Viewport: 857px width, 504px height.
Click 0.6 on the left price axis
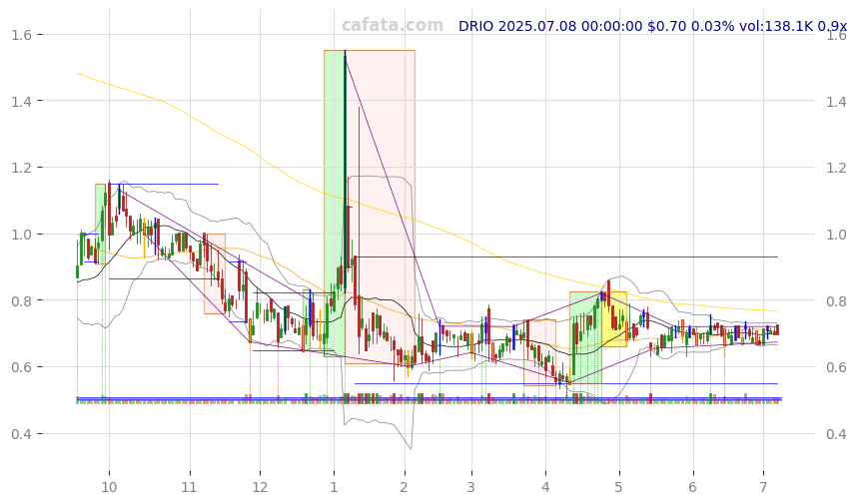click(21, 367)
